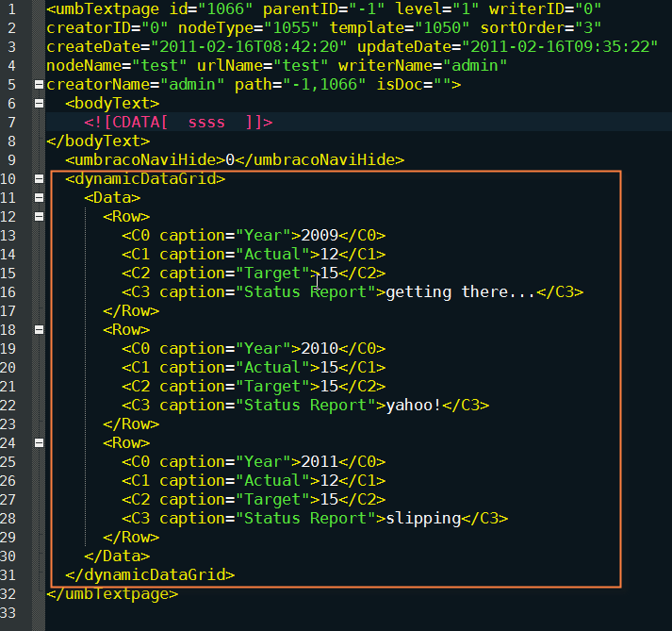Click the closing /dynamicDataGrid tag
This screenshot has width=672, height=631.
(x=150, y=575)
